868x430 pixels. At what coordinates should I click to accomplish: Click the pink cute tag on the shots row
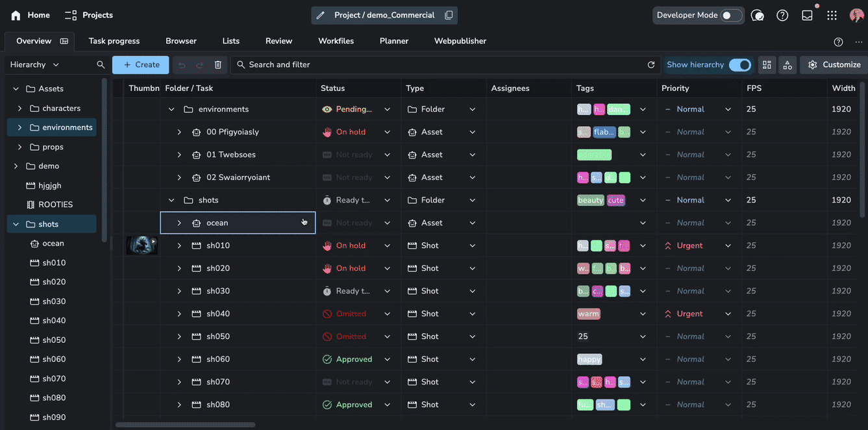615,200
